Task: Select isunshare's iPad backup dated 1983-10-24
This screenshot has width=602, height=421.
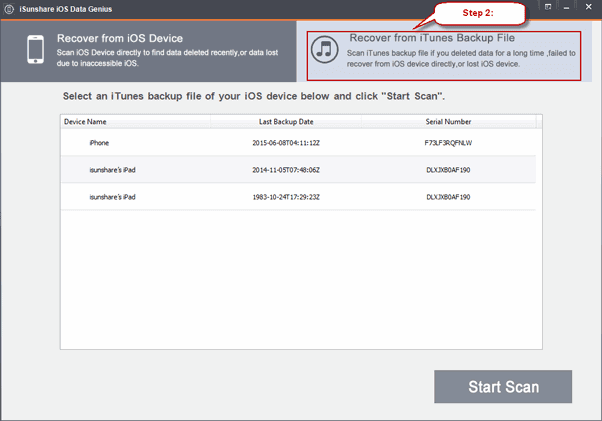Action: tap(298, 197)
